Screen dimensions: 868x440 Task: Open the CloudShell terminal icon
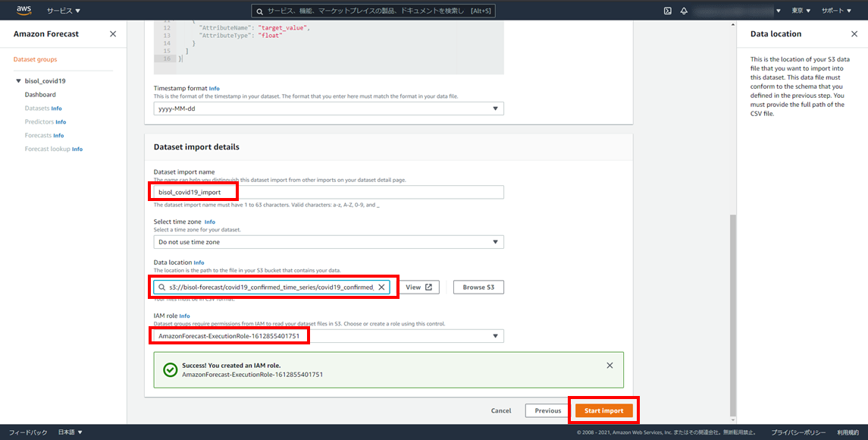click(x=667, y=11)
